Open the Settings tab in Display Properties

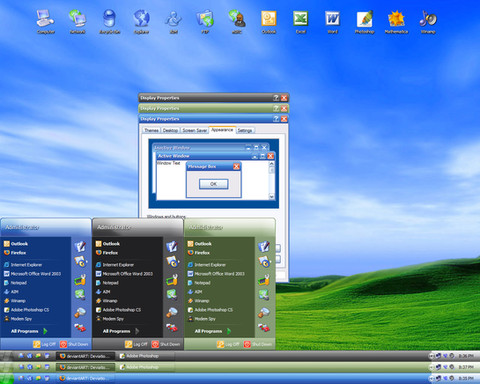pos(245,130)
